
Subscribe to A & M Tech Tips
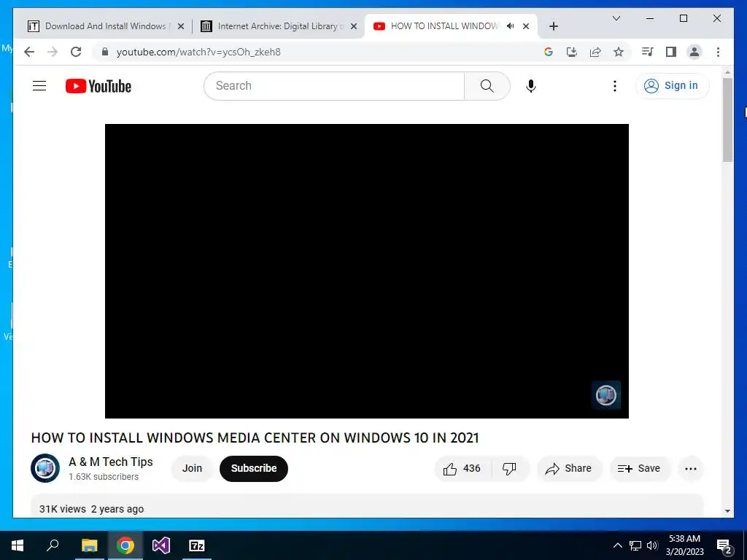(253, 468)
